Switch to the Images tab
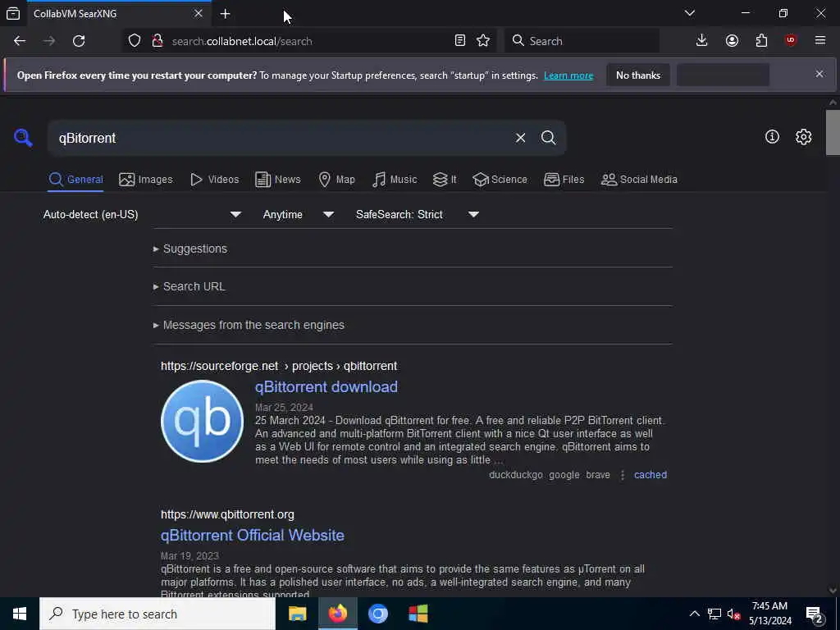Viewport: 840px width, 630px height. coord(146,180)
